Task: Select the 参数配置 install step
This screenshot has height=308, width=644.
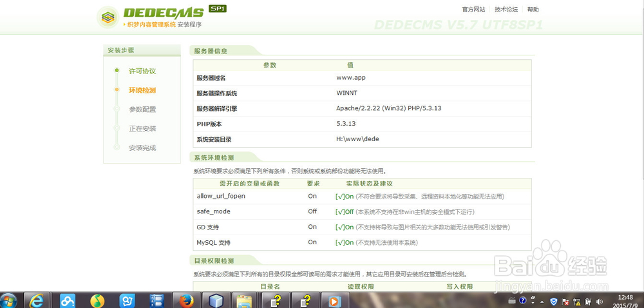Action: 142,110
